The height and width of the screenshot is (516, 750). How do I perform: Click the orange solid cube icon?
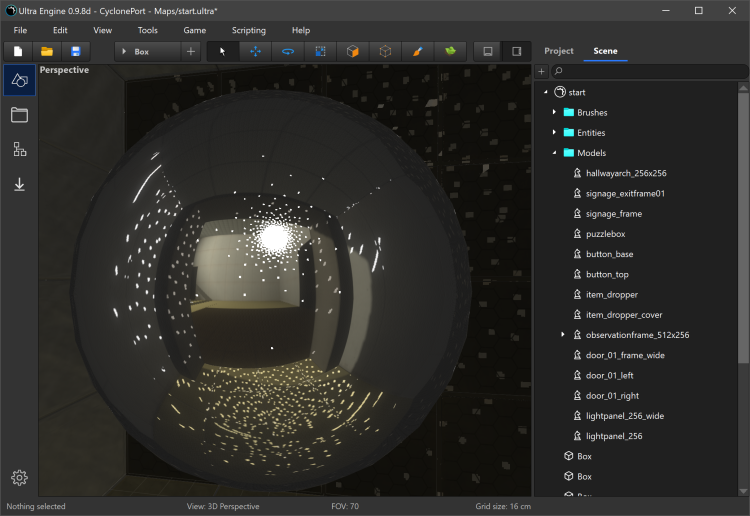(x=353, y=51)
